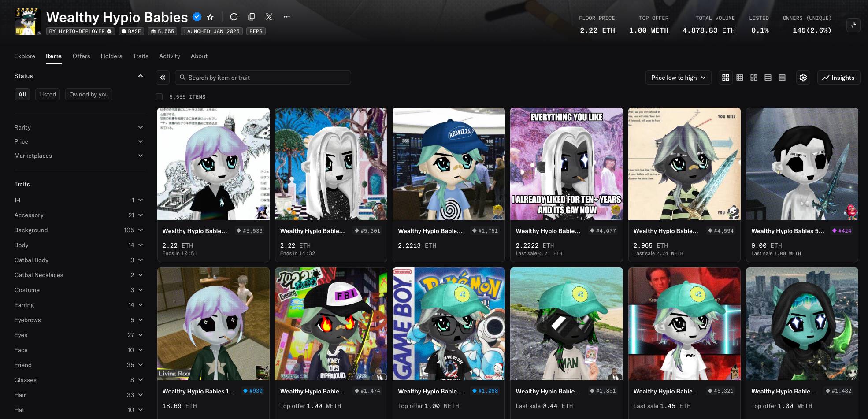
Task: Open the Wealthy Hypio Babies #5,533 thumbnail
Action: [x=213, y=163]
